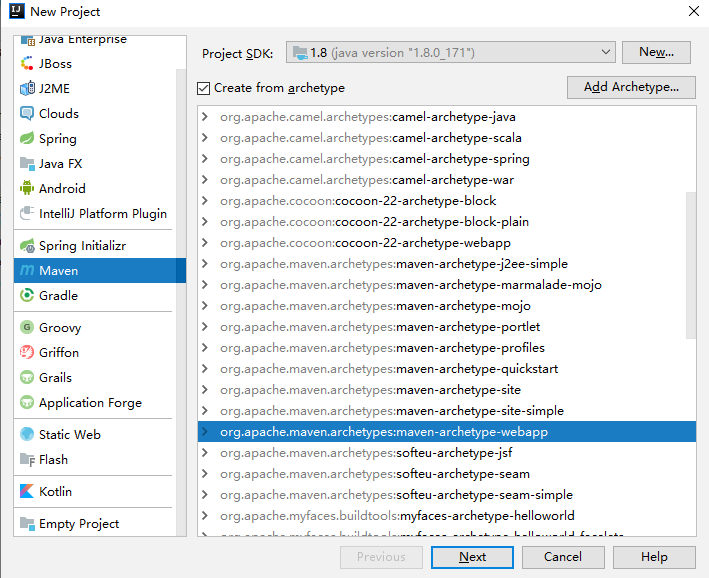Expand maven-archetype-quickstart node

(x=205, y=369)
